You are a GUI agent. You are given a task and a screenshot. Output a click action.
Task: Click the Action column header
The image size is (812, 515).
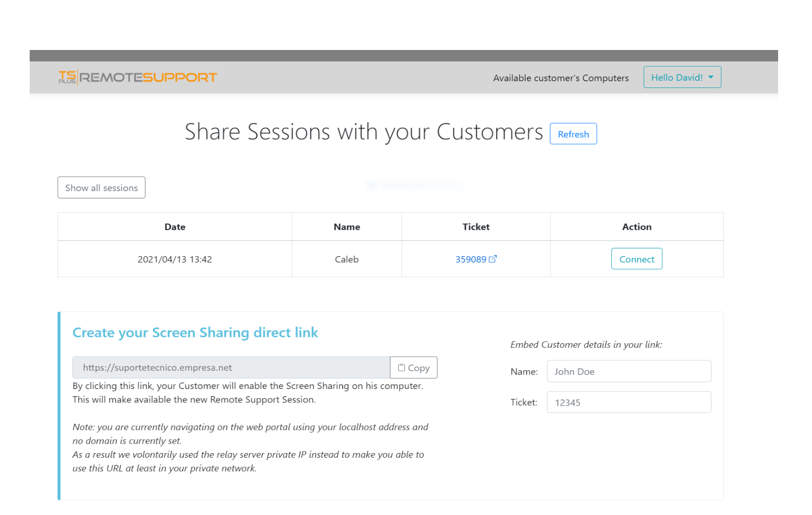[637, 227]
